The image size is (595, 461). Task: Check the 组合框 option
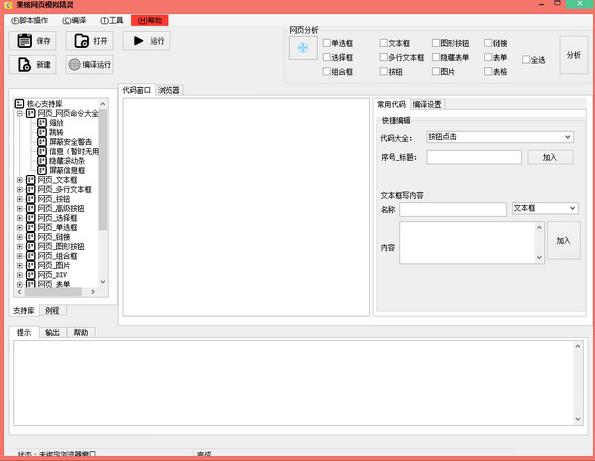pos(326,71)
